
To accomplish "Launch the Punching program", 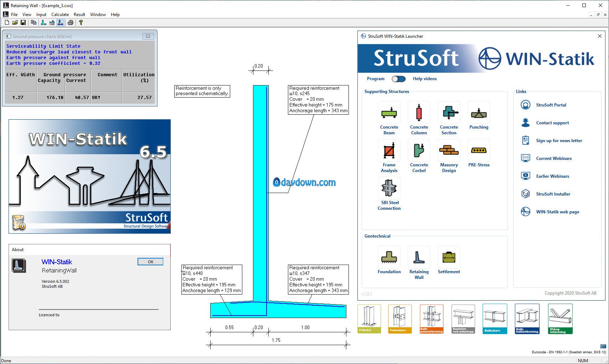I will point(479,116).
